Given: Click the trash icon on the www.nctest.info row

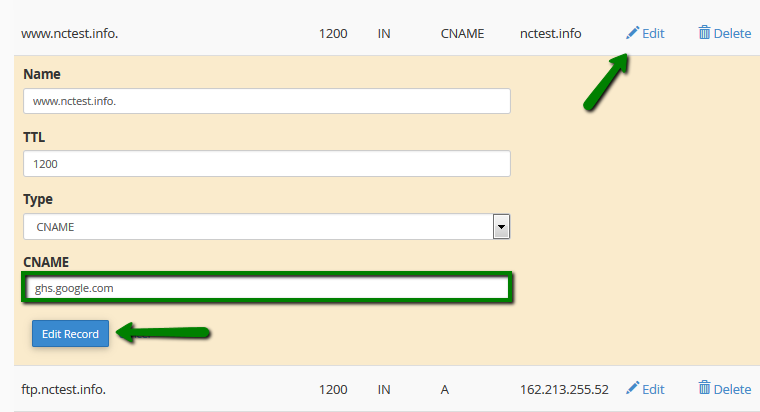Looking at the screenshot, I should point(704,32).
